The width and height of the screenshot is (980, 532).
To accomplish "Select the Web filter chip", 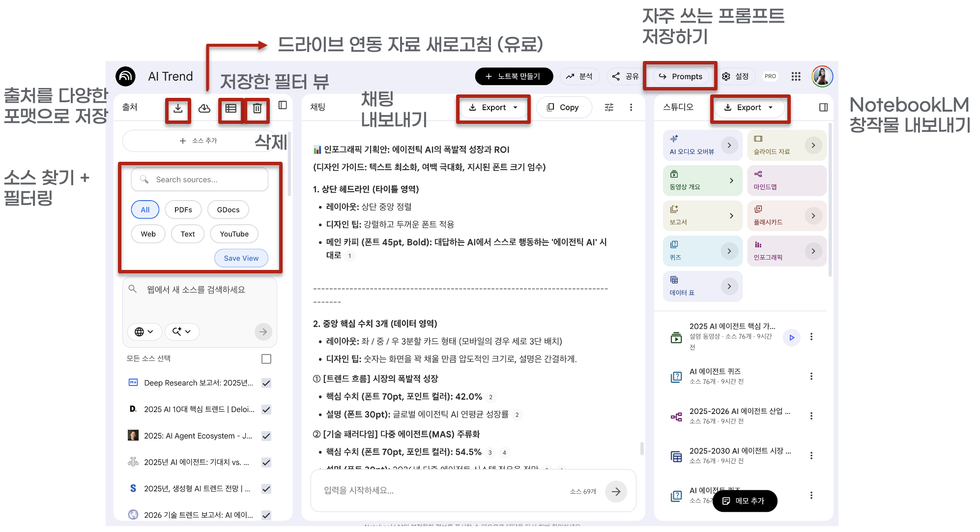I will pyautogui.click(x=148, y=234).
